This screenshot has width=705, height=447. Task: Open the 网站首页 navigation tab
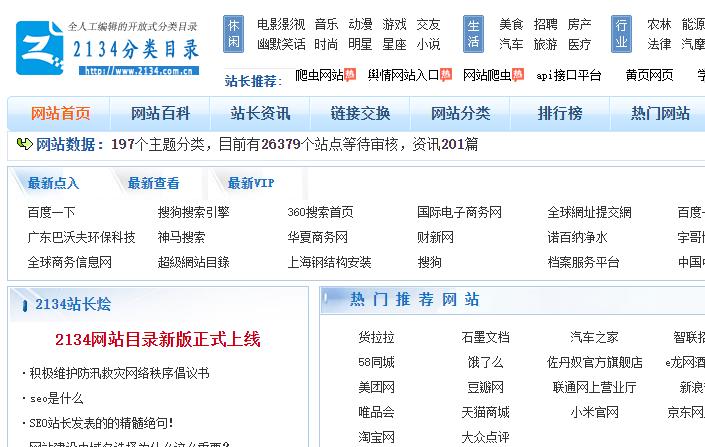point(61,113)
